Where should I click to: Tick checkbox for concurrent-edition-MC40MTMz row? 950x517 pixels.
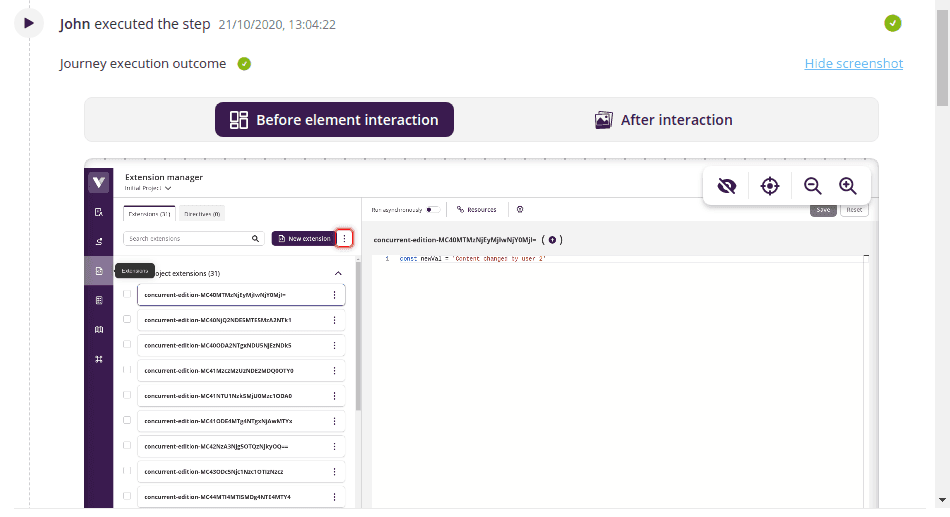pos(127,294)
